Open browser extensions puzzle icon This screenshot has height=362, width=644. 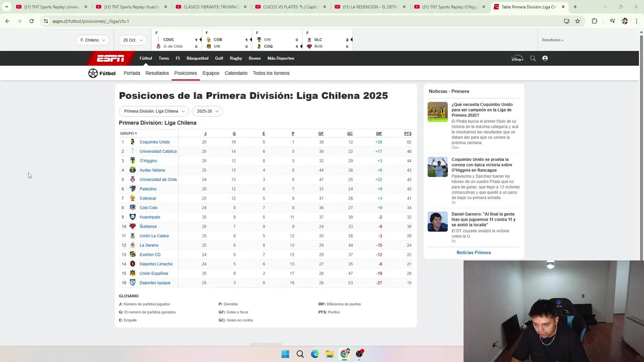coord(594,21)
